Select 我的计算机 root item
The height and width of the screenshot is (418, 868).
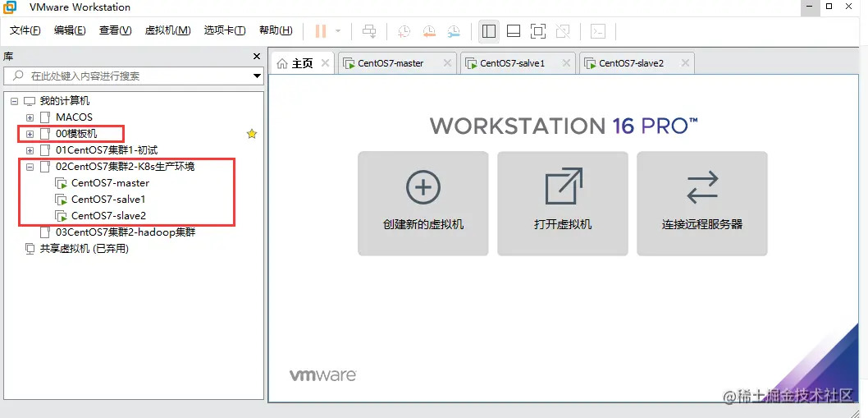tap(65, 101)
